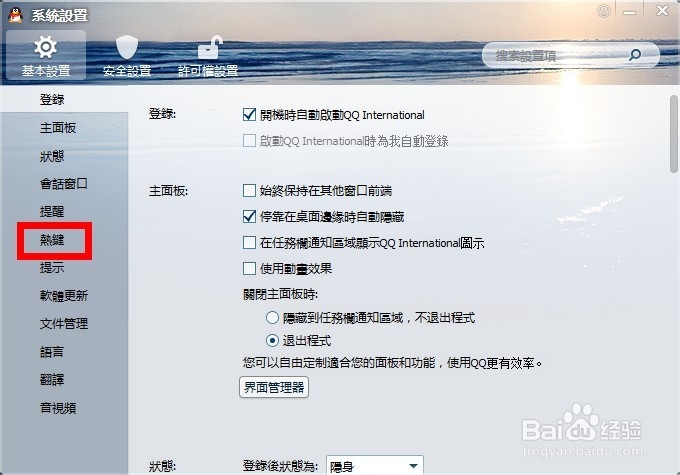
Task: Select 登錄 in the sidebar
Action: [52, 100]
